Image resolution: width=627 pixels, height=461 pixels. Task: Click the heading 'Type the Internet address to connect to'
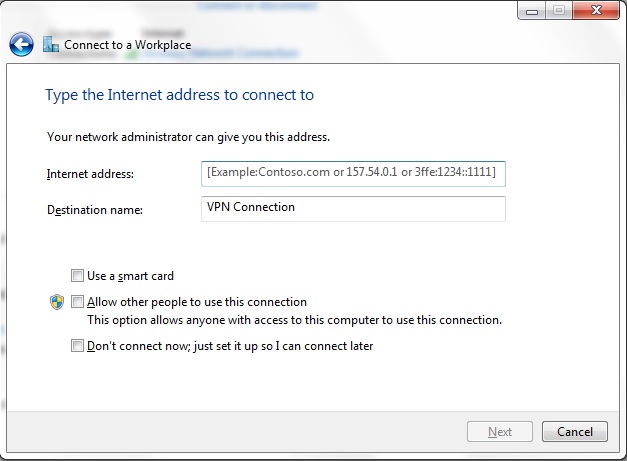click(x=180, y=95)
